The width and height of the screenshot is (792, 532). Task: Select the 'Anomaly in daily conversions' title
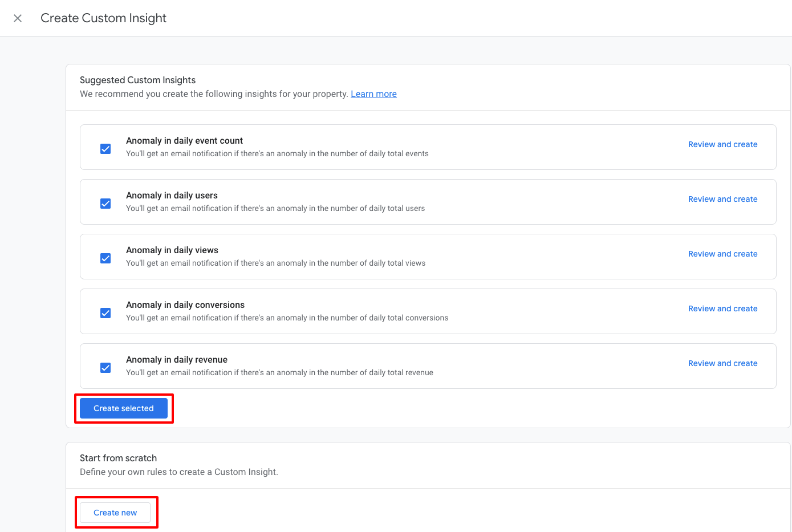pos(185,305)
